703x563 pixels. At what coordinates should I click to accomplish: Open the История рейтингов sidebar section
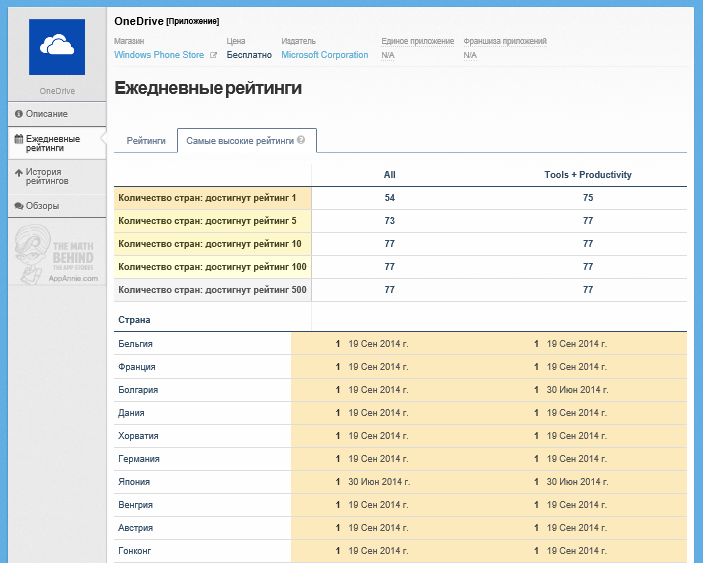click(57, 177)
